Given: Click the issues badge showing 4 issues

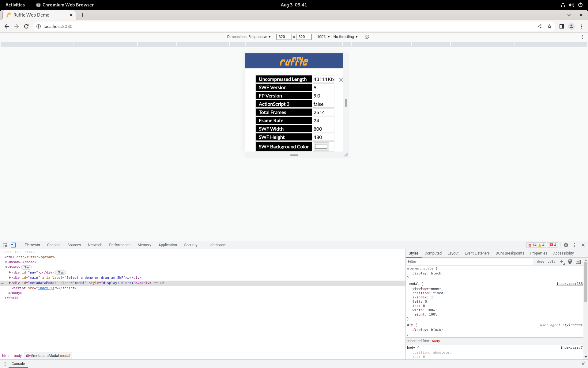Looking at the screenshot, I should coord(552,245).
